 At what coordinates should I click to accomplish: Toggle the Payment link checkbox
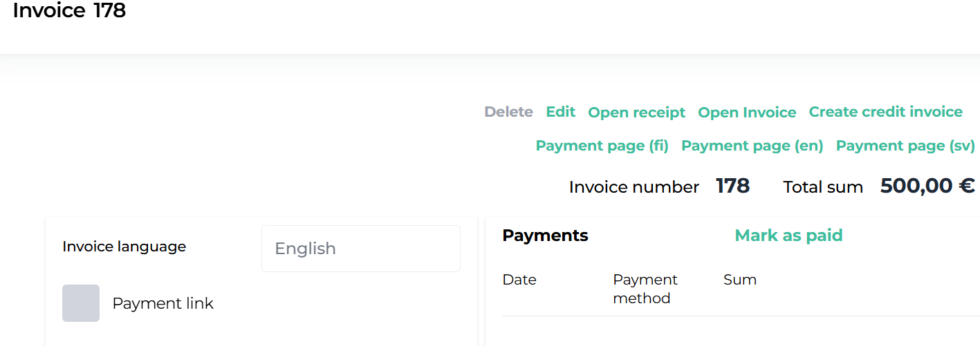81,303
